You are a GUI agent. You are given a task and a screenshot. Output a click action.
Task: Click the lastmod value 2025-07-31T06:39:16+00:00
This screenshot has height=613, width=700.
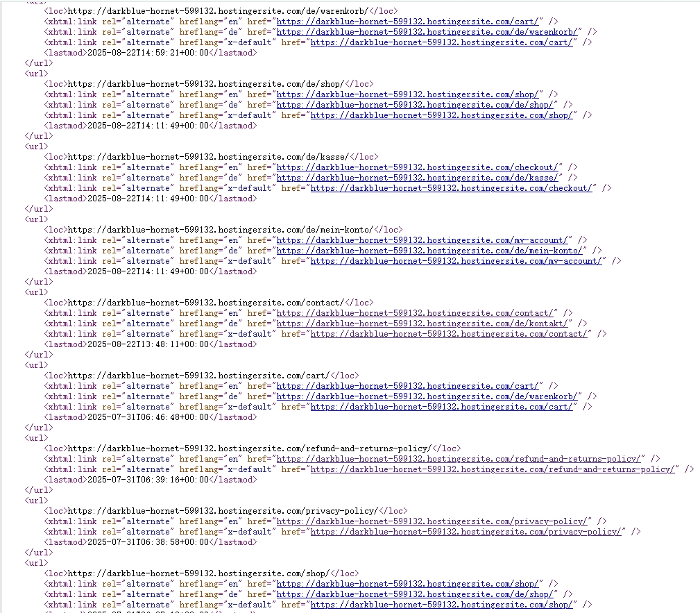[148, 480]
